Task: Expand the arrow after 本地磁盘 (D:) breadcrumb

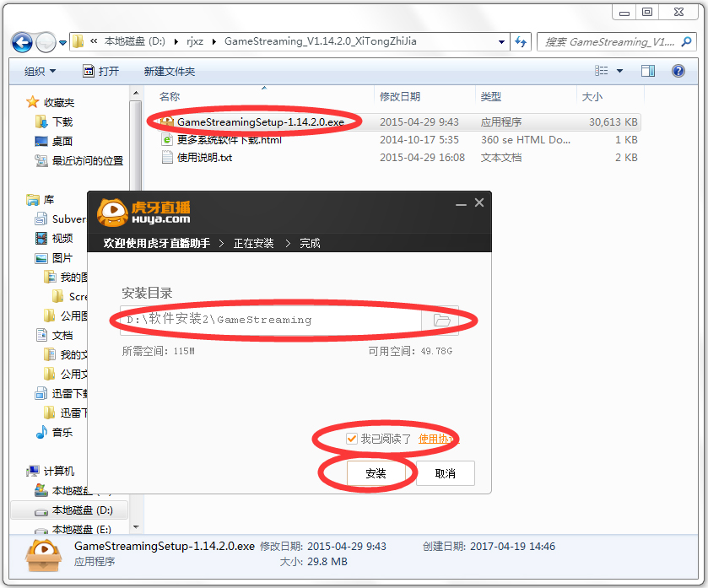Action: click(x=176, y=42)
